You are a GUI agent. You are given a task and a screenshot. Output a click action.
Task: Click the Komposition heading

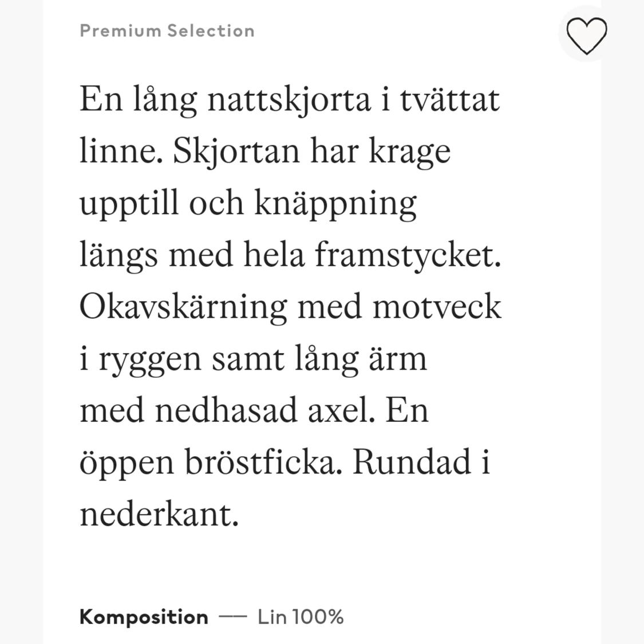click(x=144, y=617)
